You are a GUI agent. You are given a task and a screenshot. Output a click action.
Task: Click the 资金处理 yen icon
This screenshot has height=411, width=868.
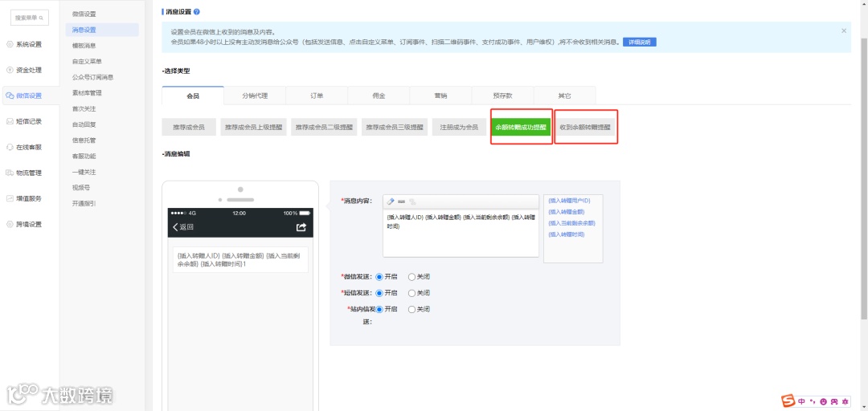[x=10, y=71]
